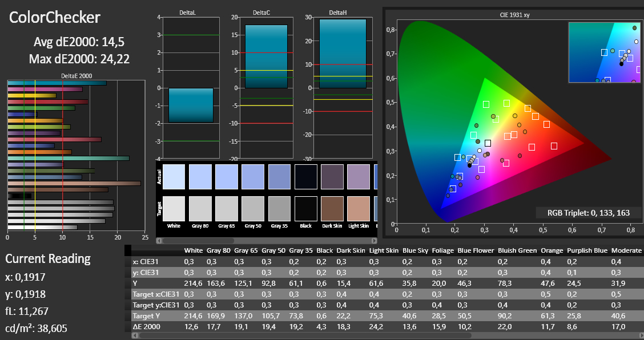
Task: Choose the Actual Dark Skin swatch
Action: coord(332,177)
